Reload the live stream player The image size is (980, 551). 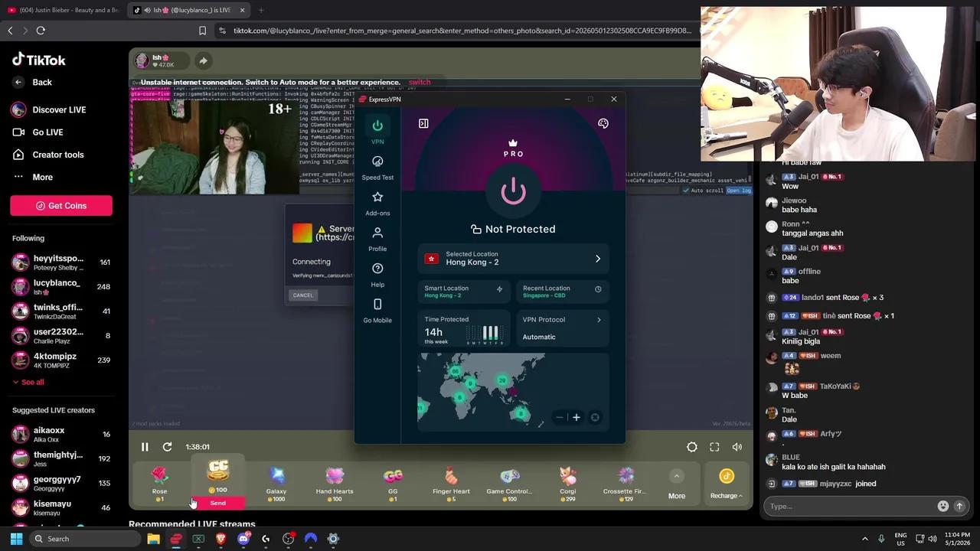point(167,447)
